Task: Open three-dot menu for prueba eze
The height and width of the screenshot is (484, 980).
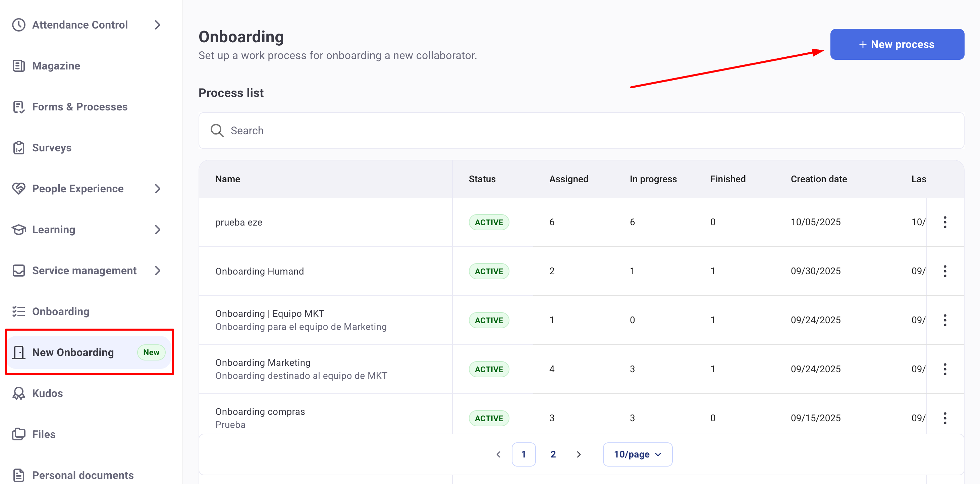Action: [x=945, y=222]
